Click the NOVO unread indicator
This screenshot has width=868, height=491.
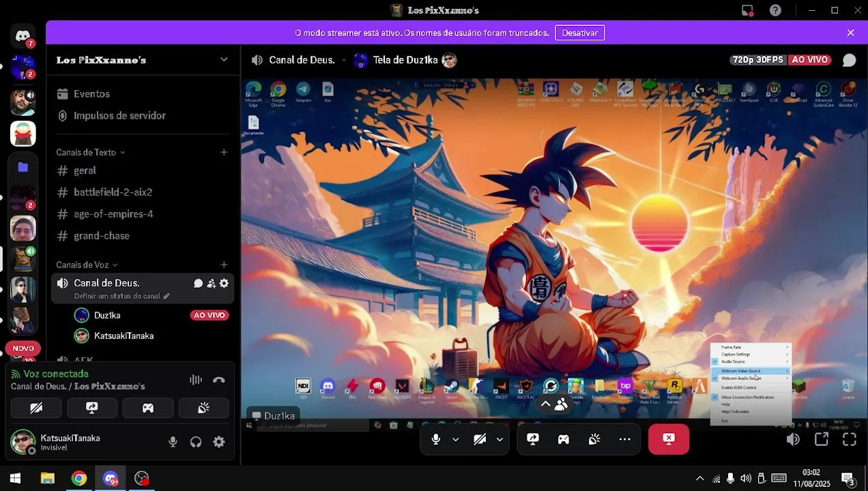pos(23,348)
